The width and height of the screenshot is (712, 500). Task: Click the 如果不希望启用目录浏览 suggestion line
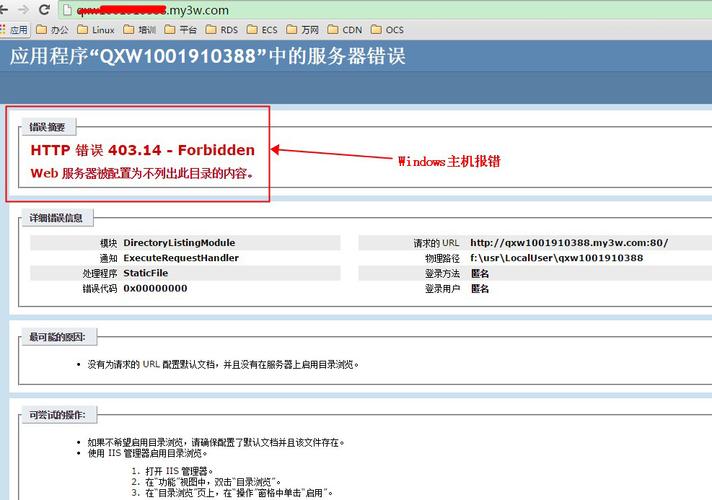(216, 442)
